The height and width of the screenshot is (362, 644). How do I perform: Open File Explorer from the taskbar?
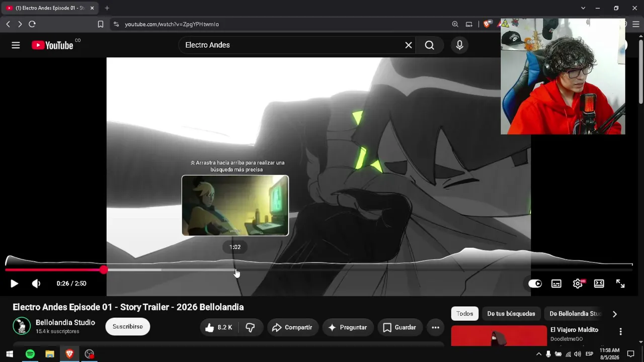pyautogui.click(x=50, y=354)
